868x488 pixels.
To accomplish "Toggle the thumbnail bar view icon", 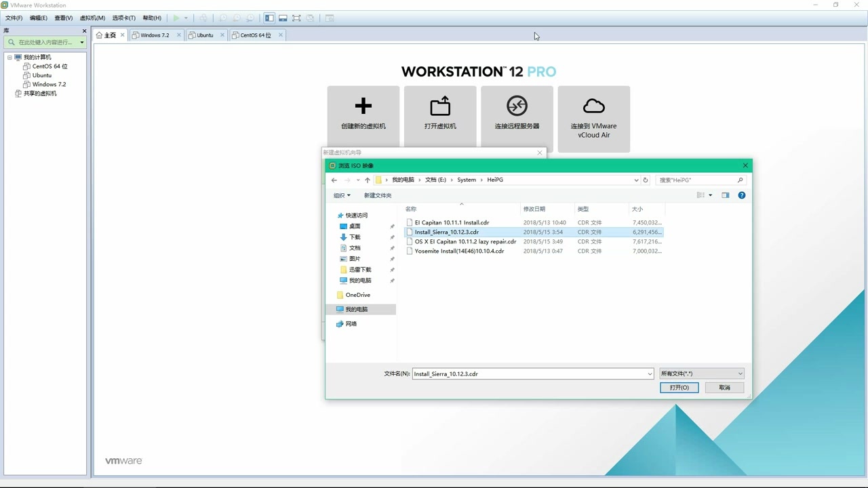I will tap(283, 18).
